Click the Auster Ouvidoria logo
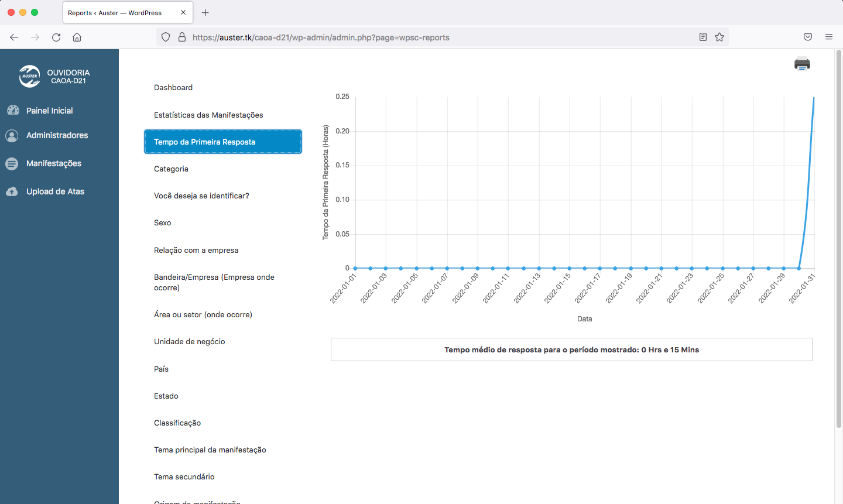Image resolution: width=843 pixels, height=504 pixels. (29, 76)
